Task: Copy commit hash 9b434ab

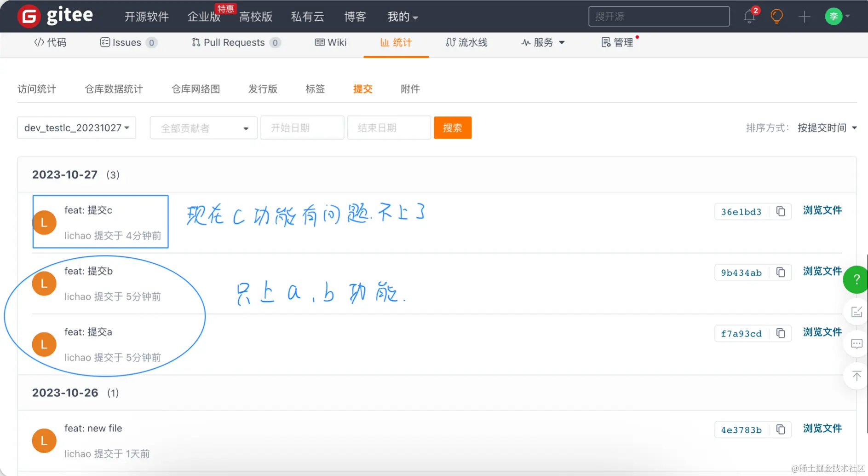Action: point(781,272)
